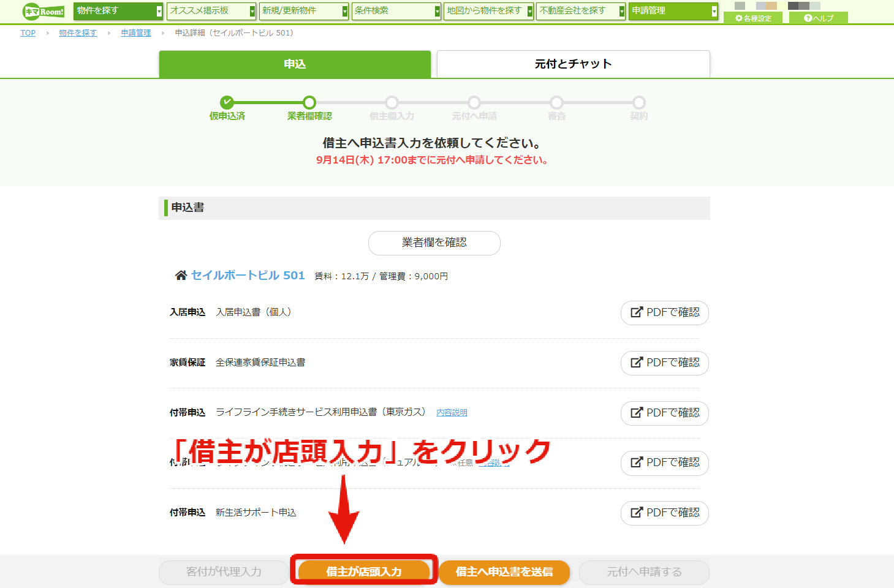
Task: Click external-link icon on 入居申込書 PDF button
Action: click(x=637, y=312)
